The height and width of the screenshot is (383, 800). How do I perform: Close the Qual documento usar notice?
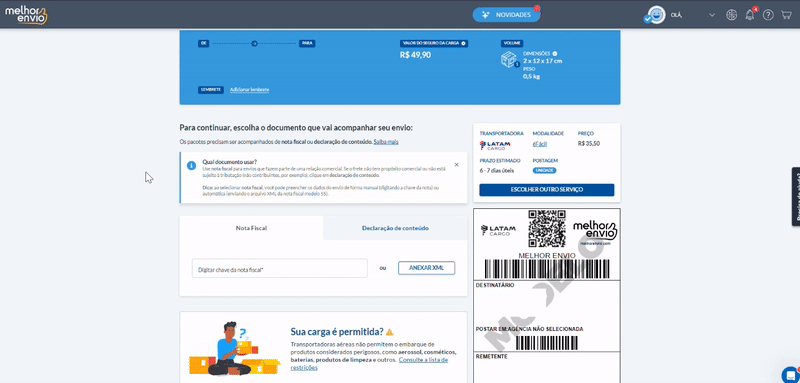tap(456, 165)
